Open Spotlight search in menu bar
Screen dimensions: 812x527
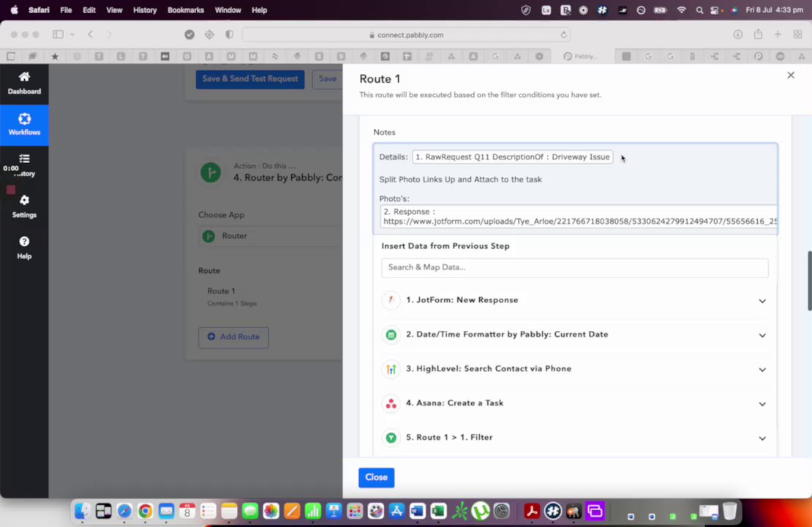[699, 10]
